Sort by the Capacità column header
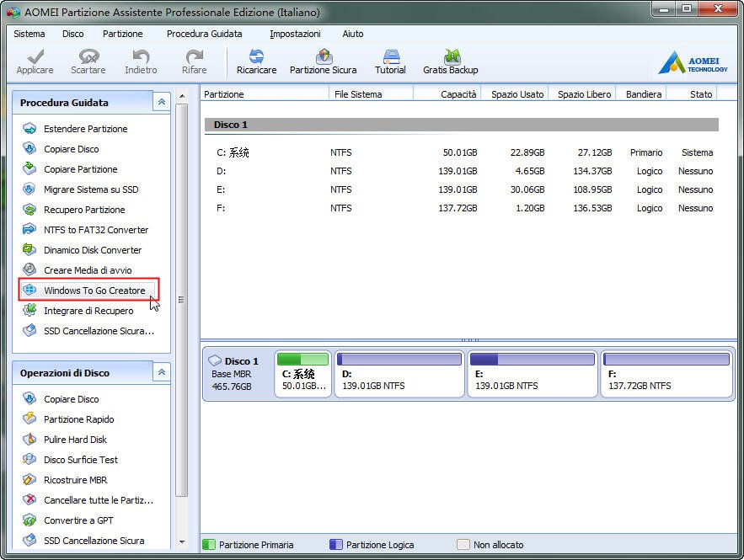The width and height of the screenshot is (744, 560). 447,93
